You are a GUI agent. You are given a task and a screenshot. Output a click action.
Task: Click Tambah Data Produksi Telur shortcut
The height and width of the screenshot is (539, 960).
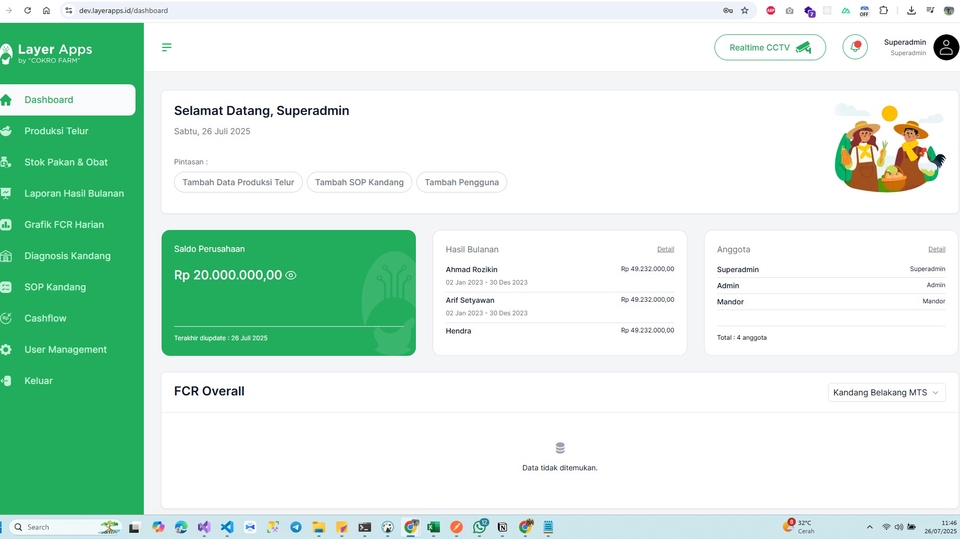pyautogui.click(x=238, y=182)
